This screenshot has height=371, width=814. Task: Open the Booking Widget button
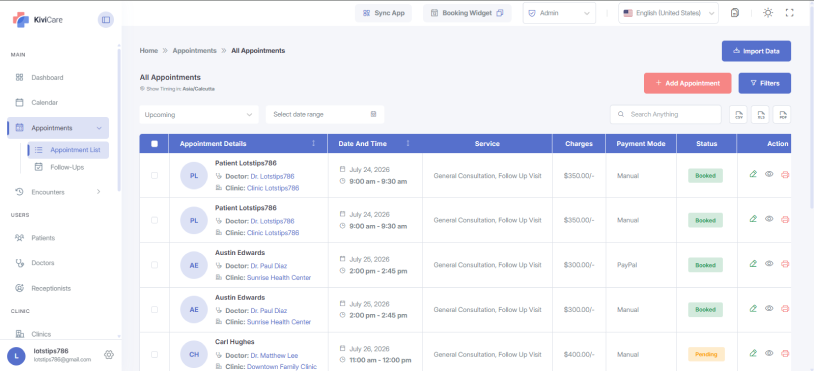click(x=467, y=13)
